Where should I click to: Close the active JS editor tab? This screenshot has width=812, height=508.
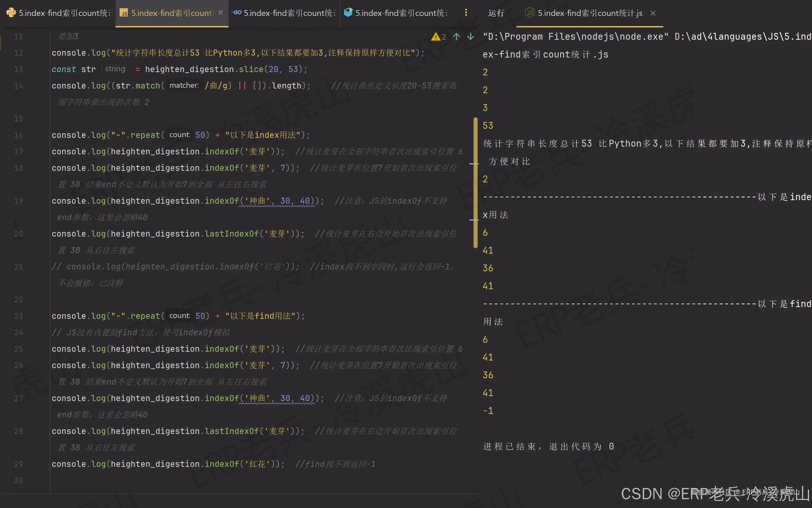[221, 13]
